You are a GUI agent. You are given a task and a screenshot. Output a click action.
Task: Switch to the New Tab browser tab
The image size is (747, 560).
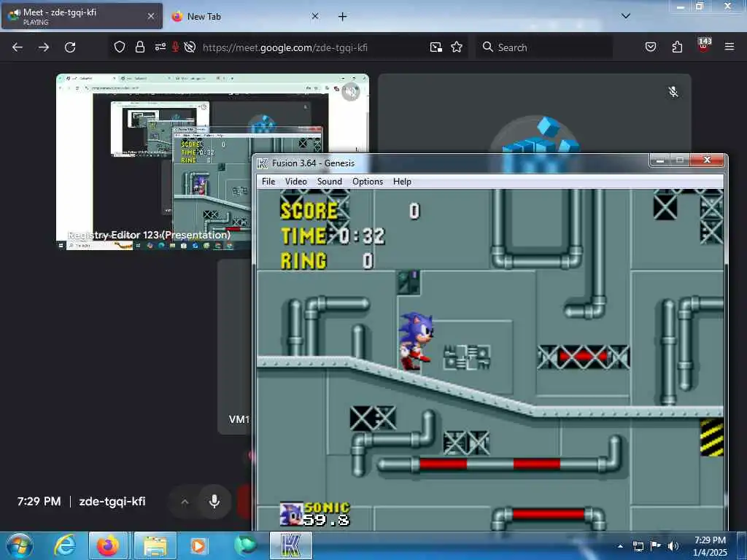pos(243,16)
